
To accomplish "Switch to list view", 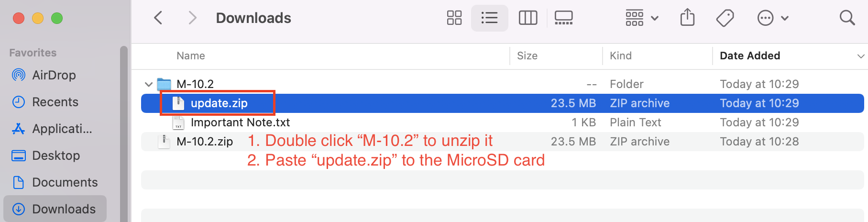I will (489, 18).
